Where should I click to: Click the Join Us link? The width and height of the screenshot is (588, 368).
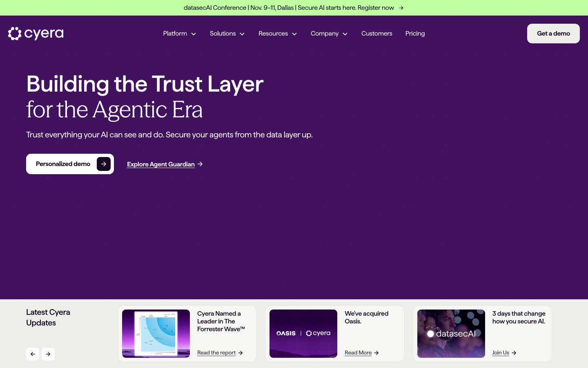tap(501, 353)
